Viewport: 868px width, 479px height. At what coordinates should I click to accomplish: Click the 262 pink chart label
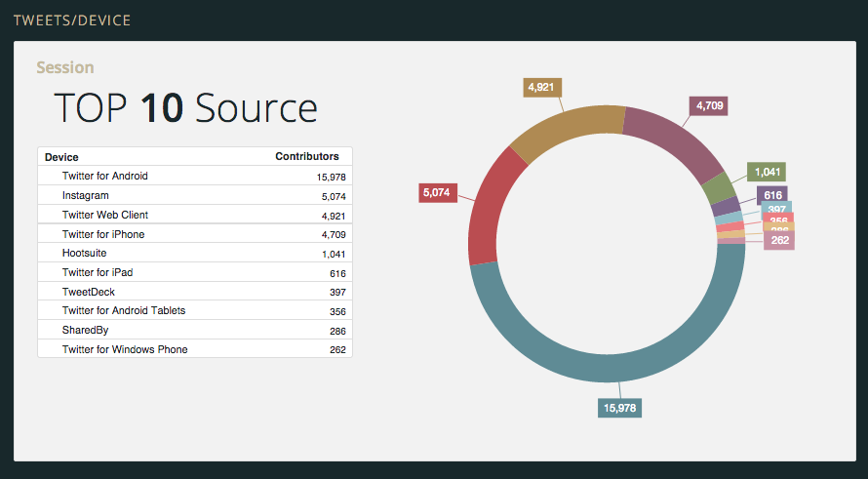coord(779,240)
